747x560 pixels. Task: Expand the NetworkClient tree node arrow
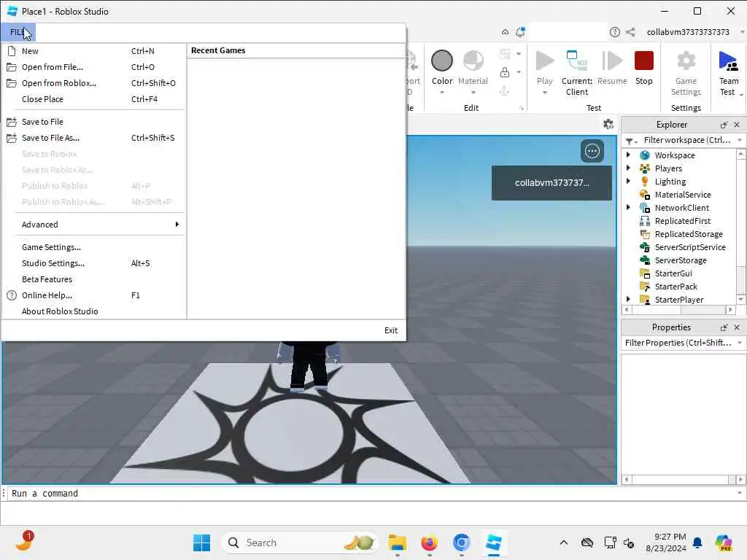pyautogui.click(x=628, y=207)
